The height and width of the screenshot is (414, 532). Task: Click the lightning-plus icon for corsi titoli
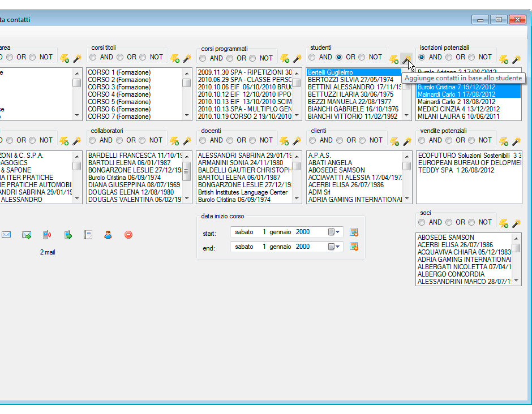pos(175,58)
